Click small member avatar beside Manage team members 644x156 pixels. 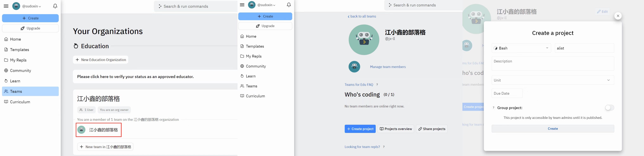pos(354,67)
